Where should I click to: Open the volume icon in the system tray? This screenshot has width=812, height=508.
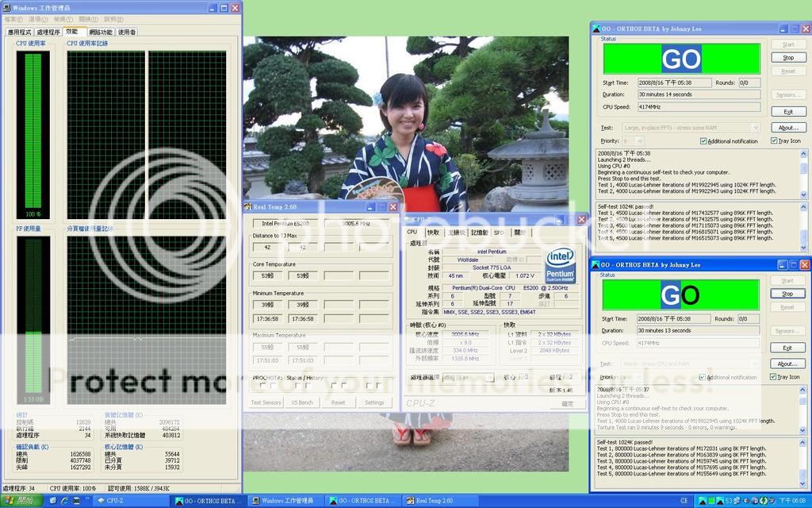tap(747, 500)
